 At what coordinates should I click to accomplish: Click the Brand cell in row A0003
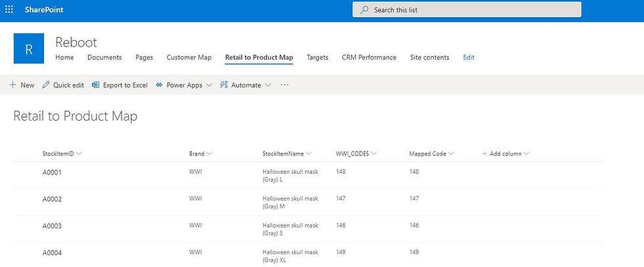click(195, 225)
